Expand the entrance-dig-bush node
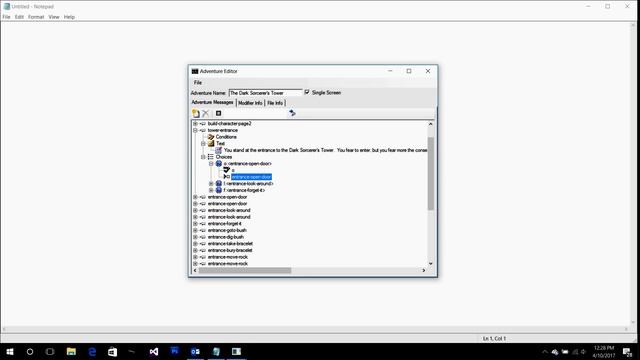This screenshot has width=640, height=360. click(195, 237)
